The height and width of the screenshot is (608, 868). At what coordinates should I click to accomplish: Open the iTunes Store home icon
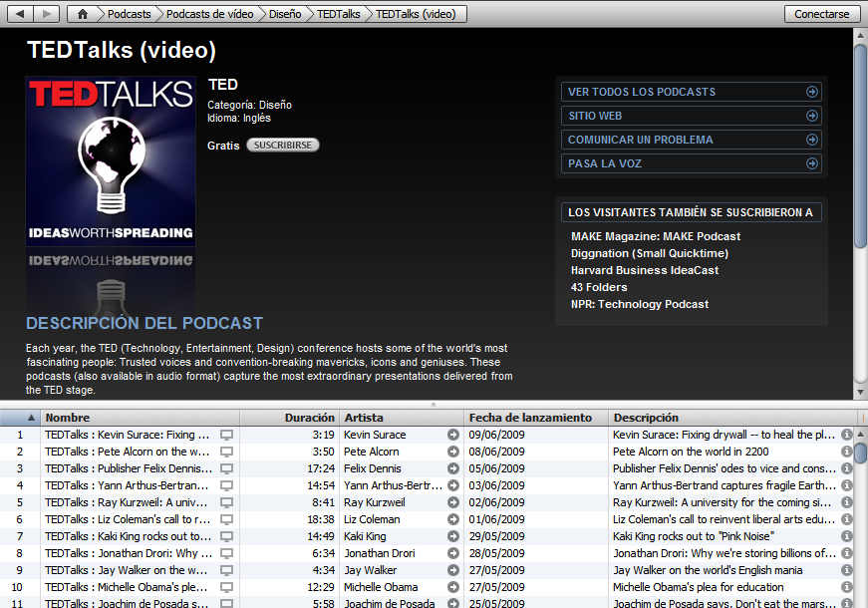tap(82, 14)
